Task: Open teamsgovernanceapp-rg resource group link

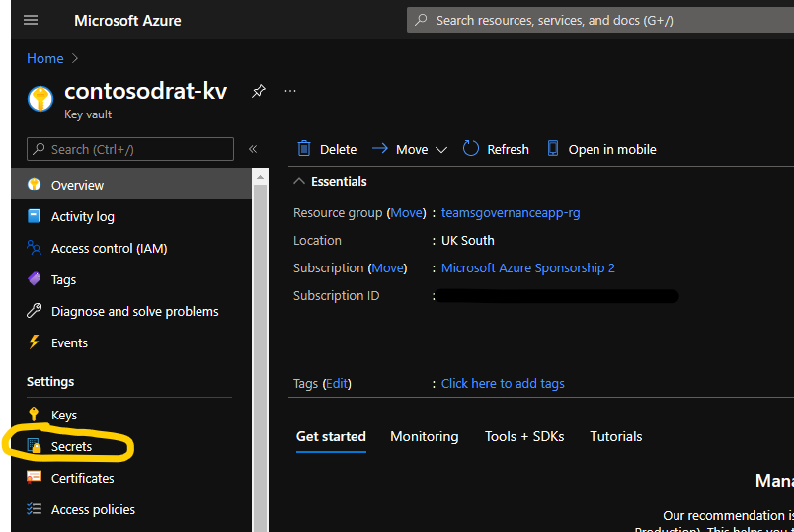Action: [511, 212]
